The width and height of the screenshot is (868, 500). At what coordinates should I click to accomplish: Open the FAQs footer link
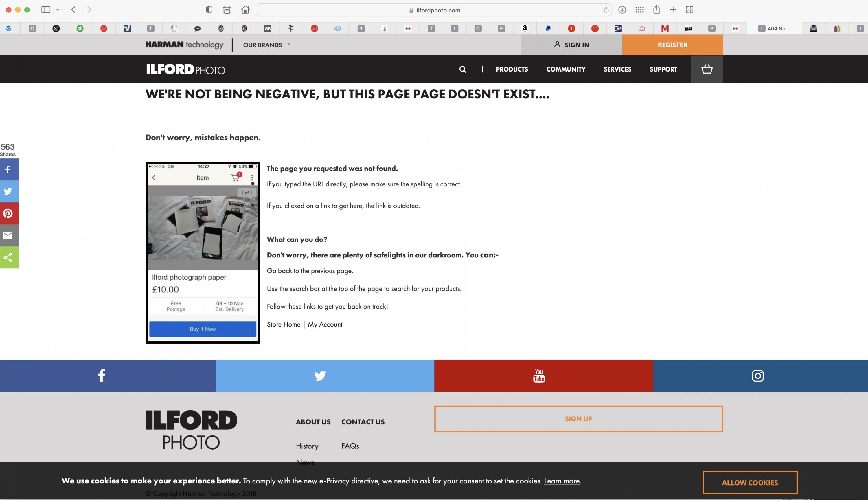click(x=350, y=446)
